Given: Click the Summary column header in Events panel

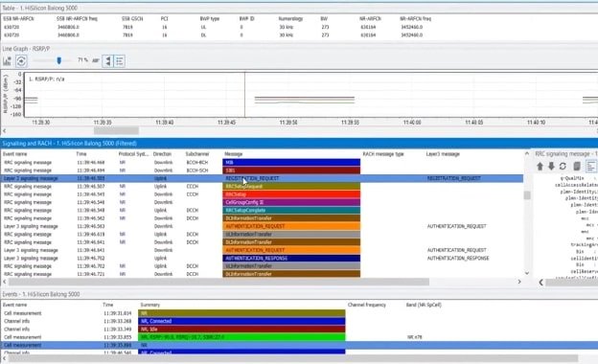Looking at the screenshot, I should click(x=150, y=305).
